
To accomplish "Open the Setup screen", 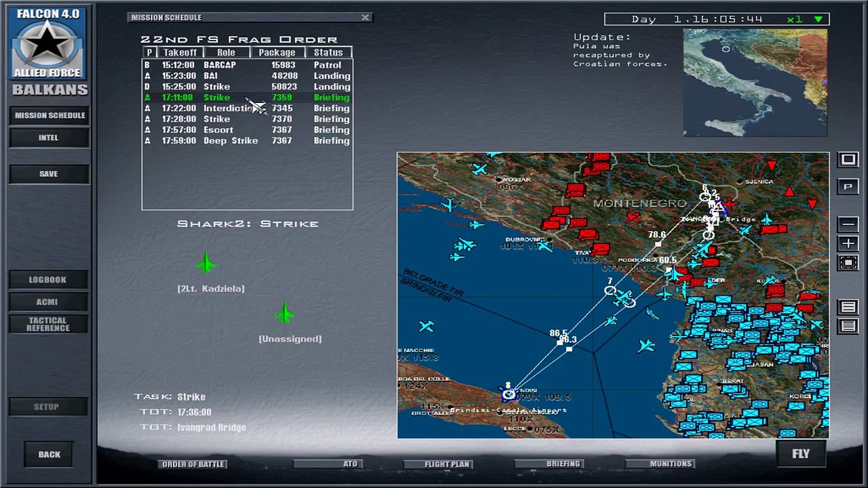I will 47,407.
